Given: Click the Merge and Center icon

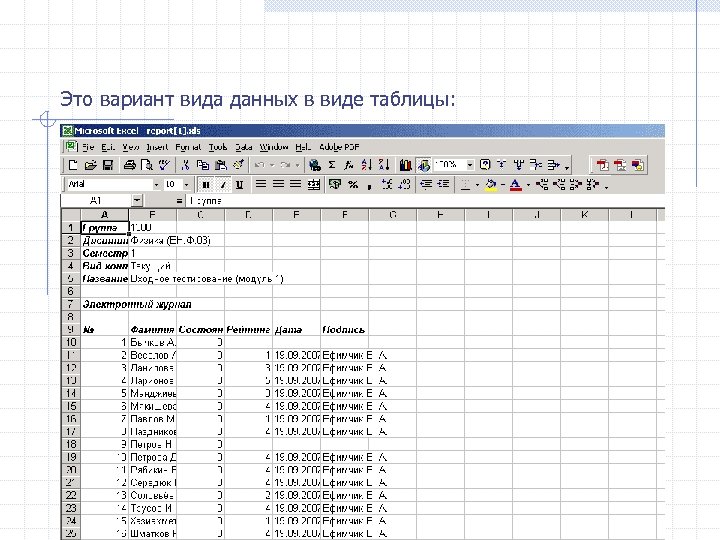Looking at the screenshot, I should coord(314,185).
